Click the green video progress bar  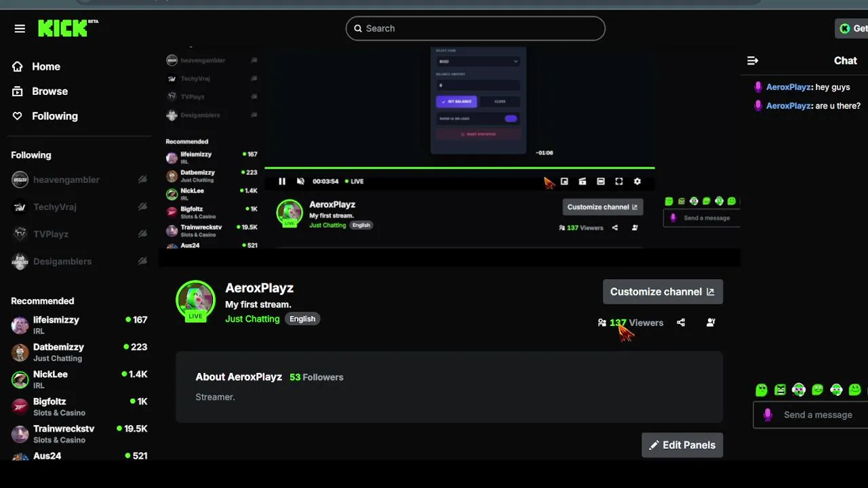click(459, 167)
